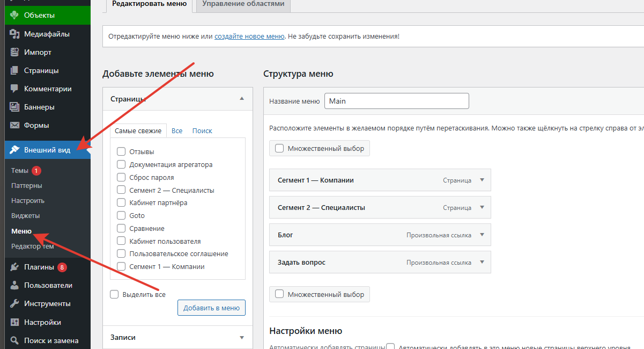Screen dimensions: 644x349
Task: Click the Users icon in sidebar
Action: tap(14, 286)
